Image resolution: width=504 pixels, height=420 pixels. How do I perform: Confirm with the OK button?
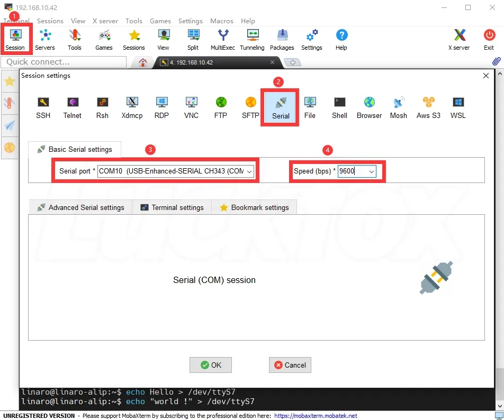211,365
